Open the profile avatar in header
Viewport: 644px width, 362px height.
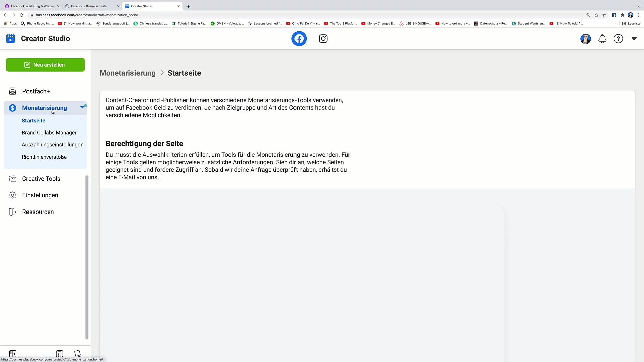(x=586, y=39)
